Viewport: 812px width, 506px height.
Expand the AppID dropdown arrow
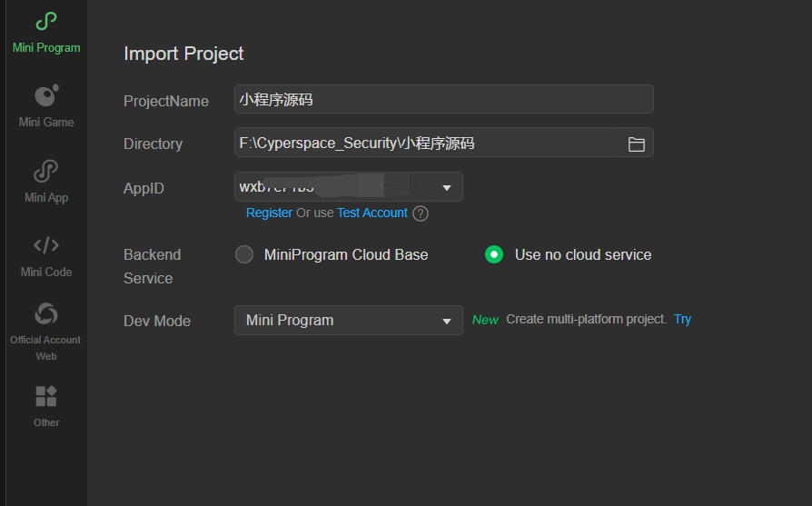446,187
